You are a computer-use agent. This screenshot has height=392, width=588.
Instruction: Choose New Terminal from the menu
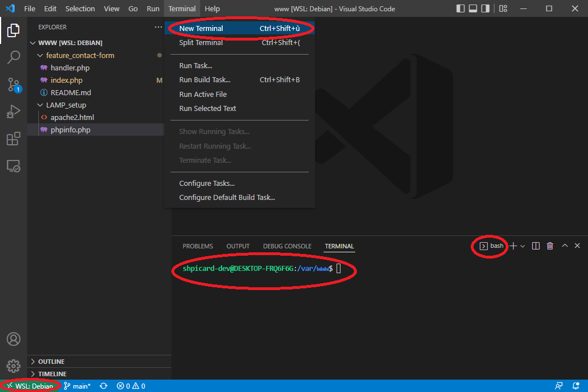[x=240, y=29]
